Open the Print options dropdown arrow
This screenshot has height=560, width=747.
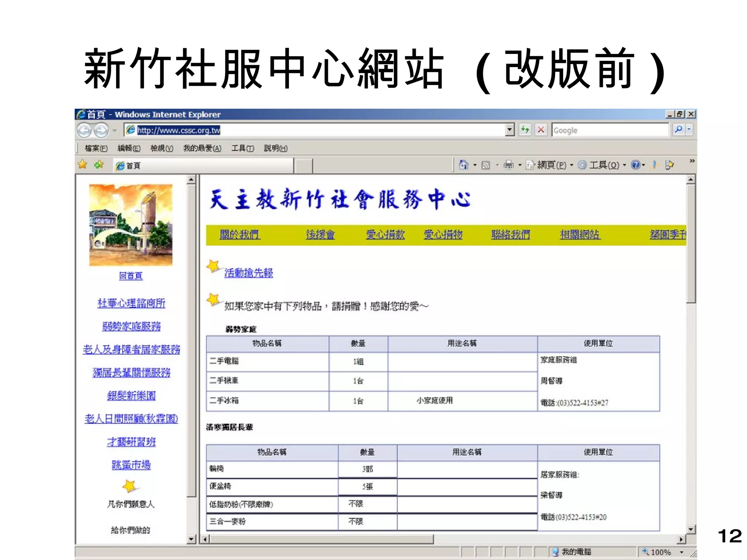coord(520,165)
